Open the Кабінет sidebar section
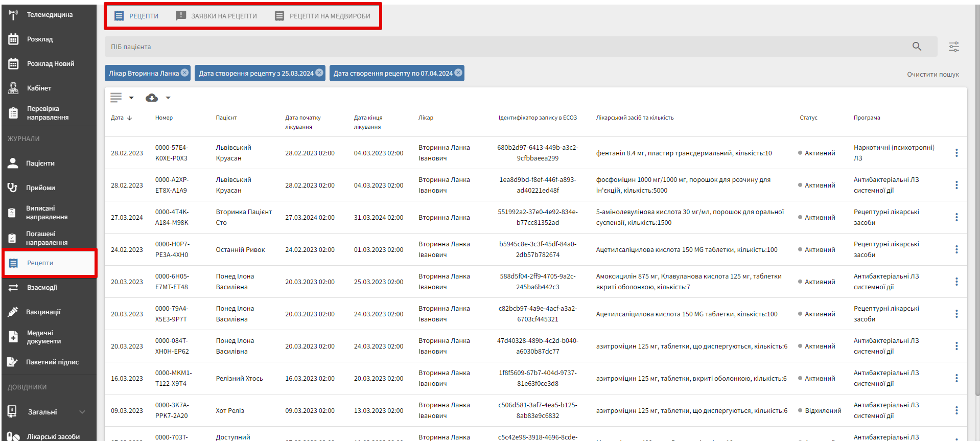Viewport: 980px width, 441px height. click(x=39, y=88)
